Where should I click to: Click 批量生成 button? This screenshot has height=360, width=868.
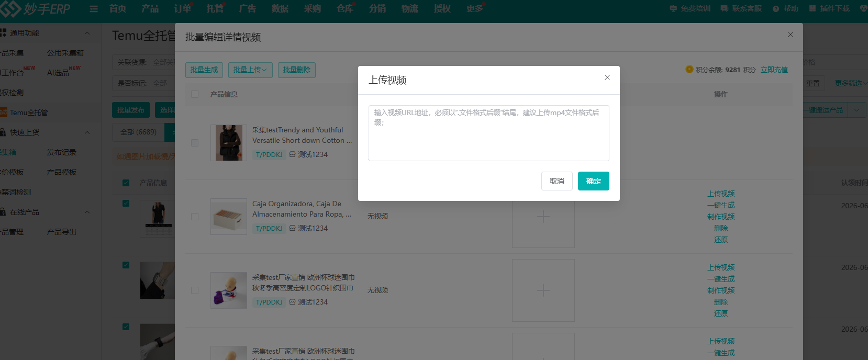(204, 70)
